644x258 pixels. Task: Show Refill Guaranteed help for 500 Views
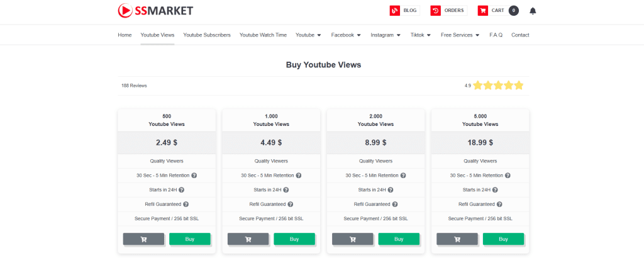coord(186,204)
